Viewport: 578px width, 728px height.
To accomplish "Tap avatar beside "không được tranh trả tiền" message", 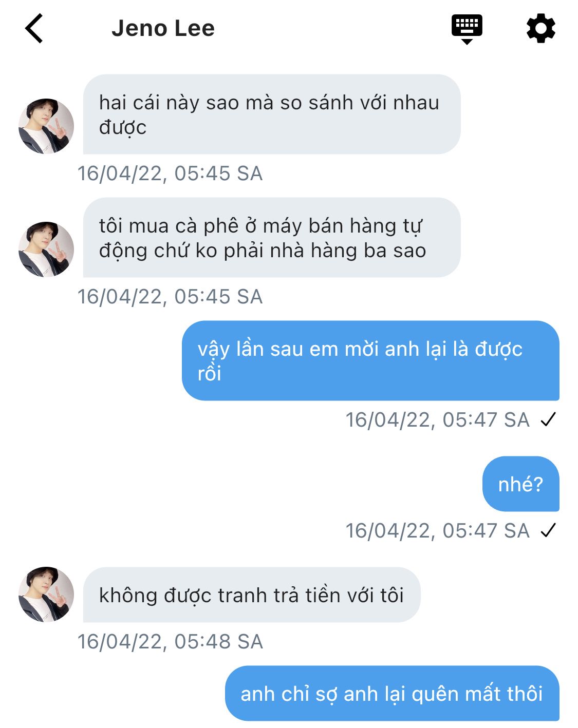I will coord(46,595).
